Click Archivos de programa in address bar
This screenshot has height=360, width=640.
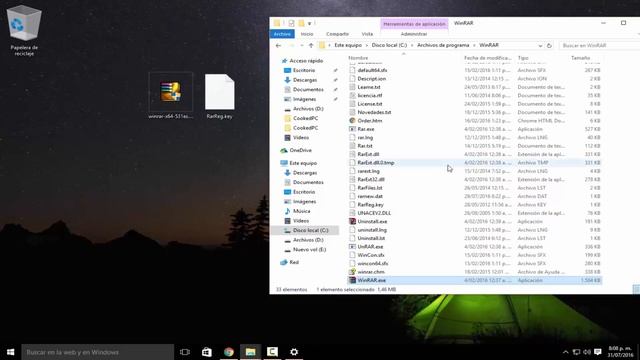pyautogui.click(x=443, y=45)
